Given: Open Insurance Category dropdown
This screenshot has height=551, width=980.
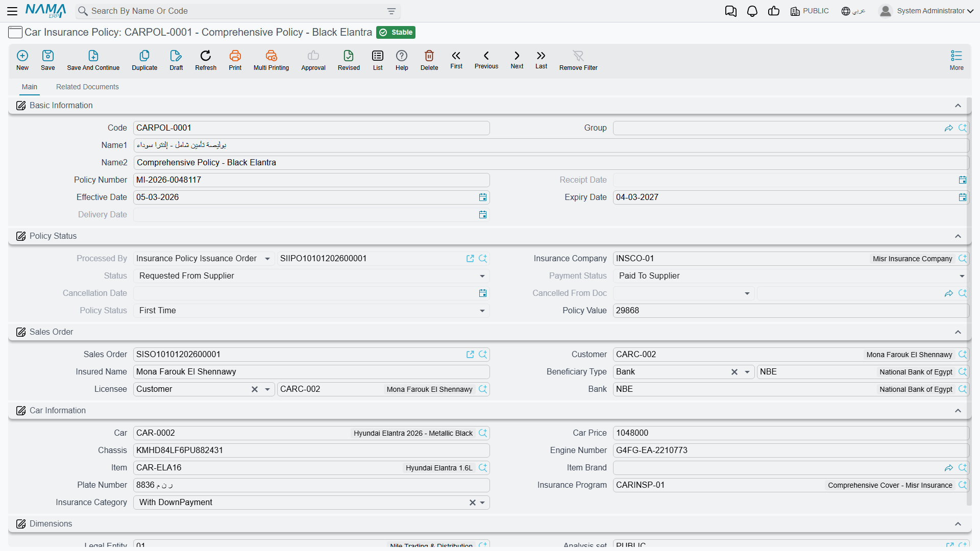Looking at the screenshot, I should [482, 503].
